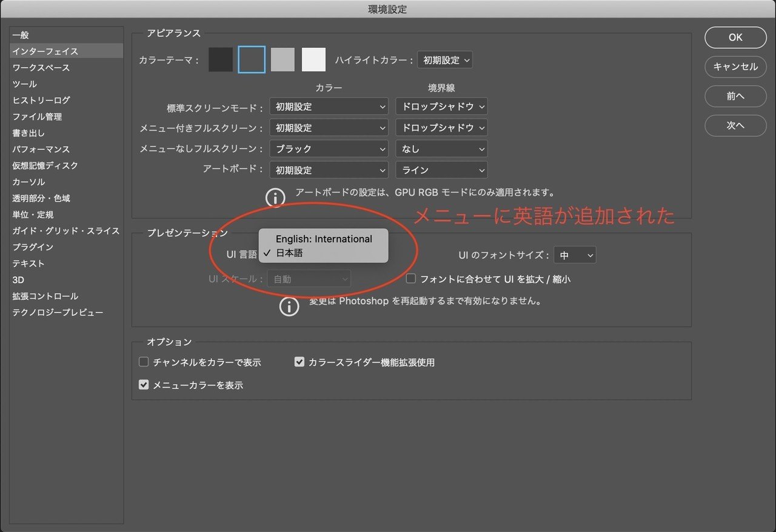Select "English: International" in the UI language menu
The image size is (776, 532).
pyautogui.click(x=323, y=239)
